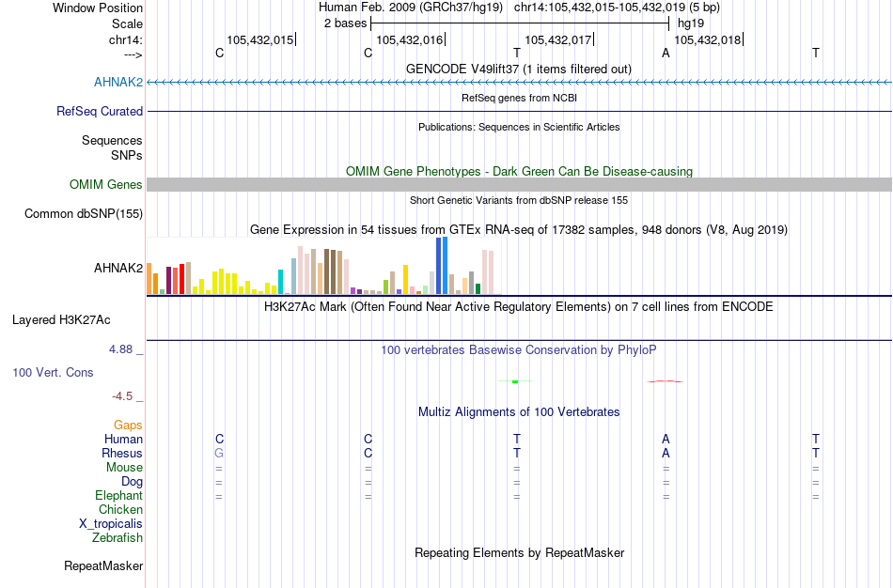Click the AHNAK2 gene arrow line
Viewport: 893px width, 588px height.
pyautogui.click(x=520, y=83)
